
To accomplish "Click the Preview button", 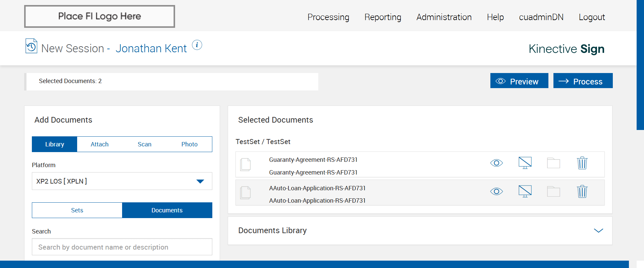I will point(519,81).
